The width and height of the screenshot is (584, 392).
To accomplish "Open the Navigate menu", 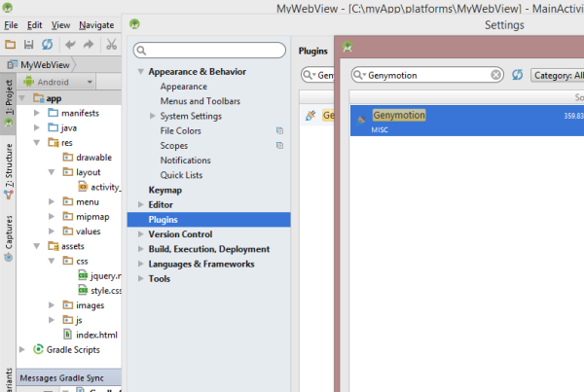I will point(95,23).
